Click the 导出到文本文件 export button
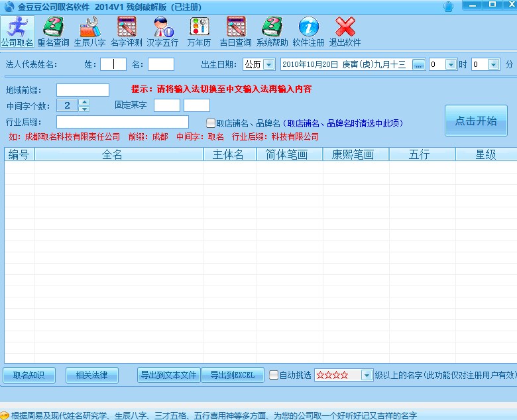Image resolution: width=517 pixels, height=420 pixels. (168, 375)
